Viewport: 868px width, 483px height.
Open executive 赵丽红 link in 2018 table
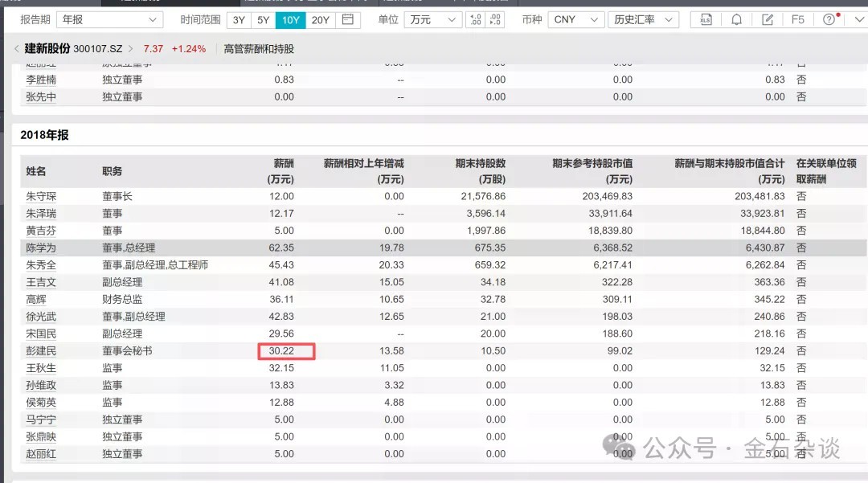pos(41,454)
